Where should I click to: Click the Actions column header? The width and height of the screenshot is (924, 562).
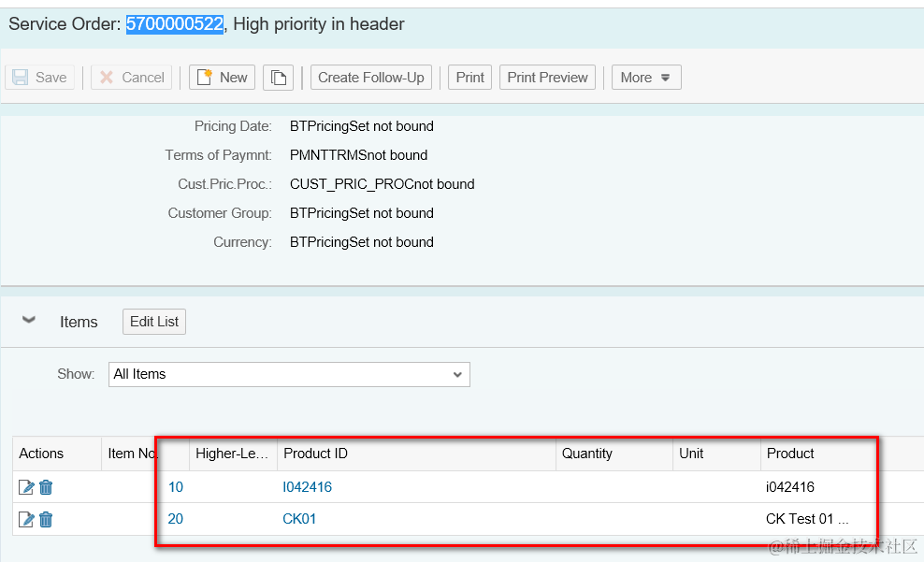point(56,454)
